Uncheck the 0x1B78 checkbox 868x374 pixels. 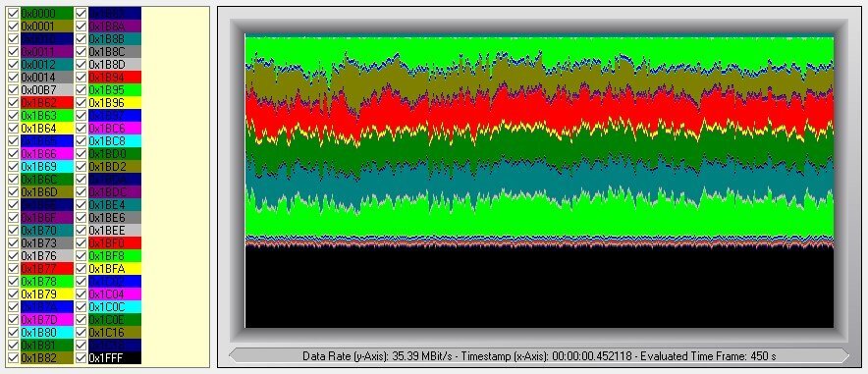pos(14,281)
